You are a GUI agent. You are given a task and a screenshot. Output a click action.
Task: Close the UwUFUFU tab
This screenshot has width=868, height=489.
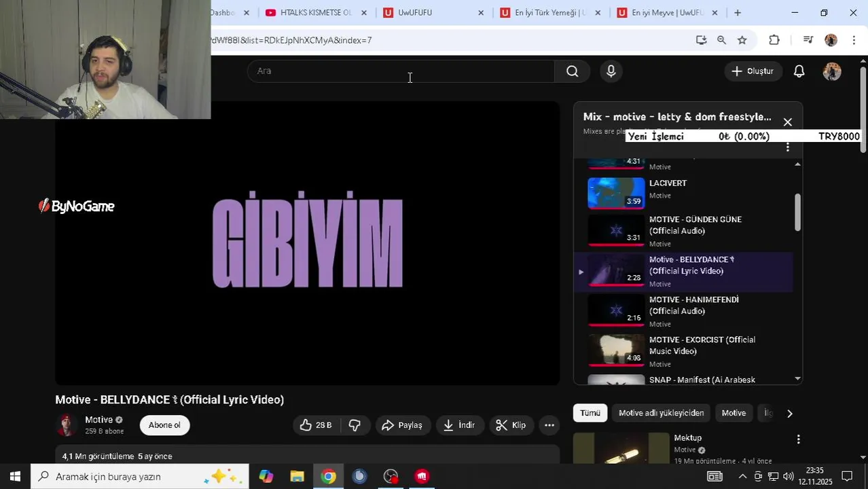tap(481, 13)
